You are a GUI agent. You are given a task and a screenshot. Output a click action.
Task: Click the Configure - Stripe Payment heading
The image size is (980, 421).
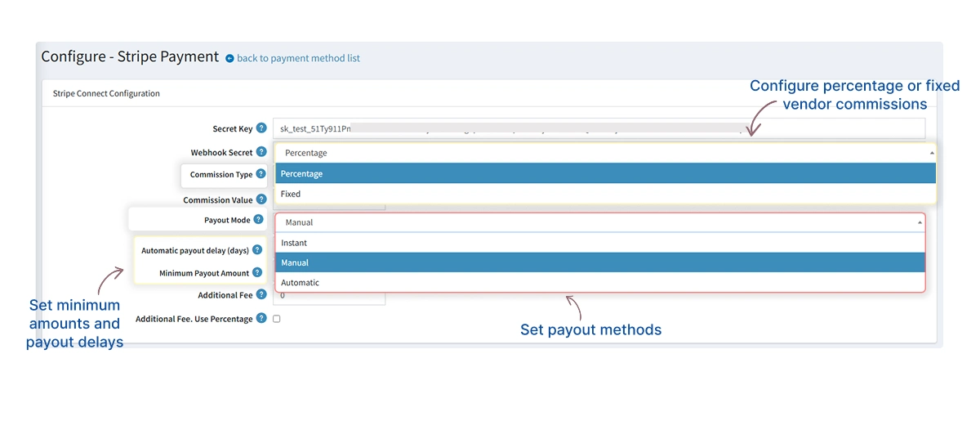tap(130, 57)
